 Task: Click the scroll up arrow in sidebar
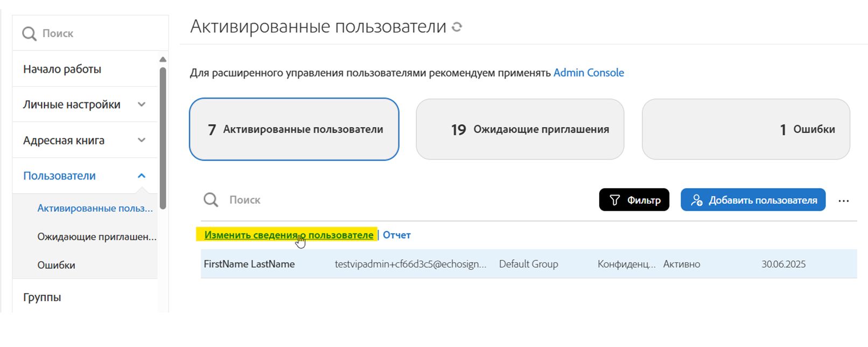[163, 59]
